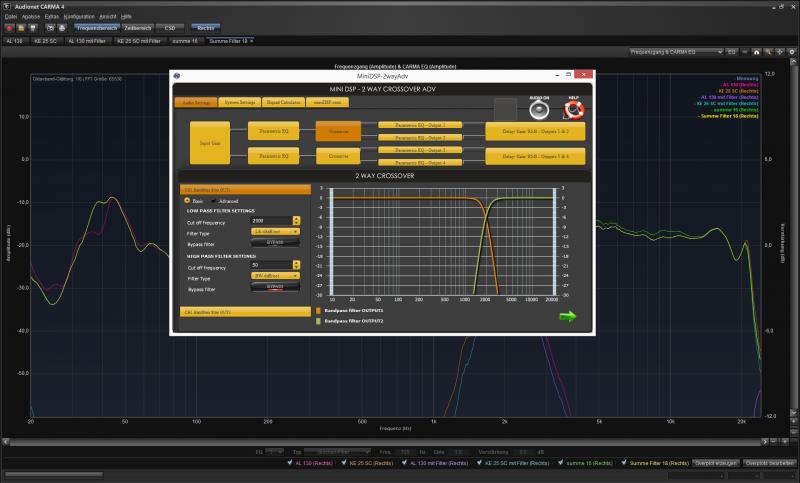Open the Frequenzgang & CARMA EQ dropdown

(676, 51)
